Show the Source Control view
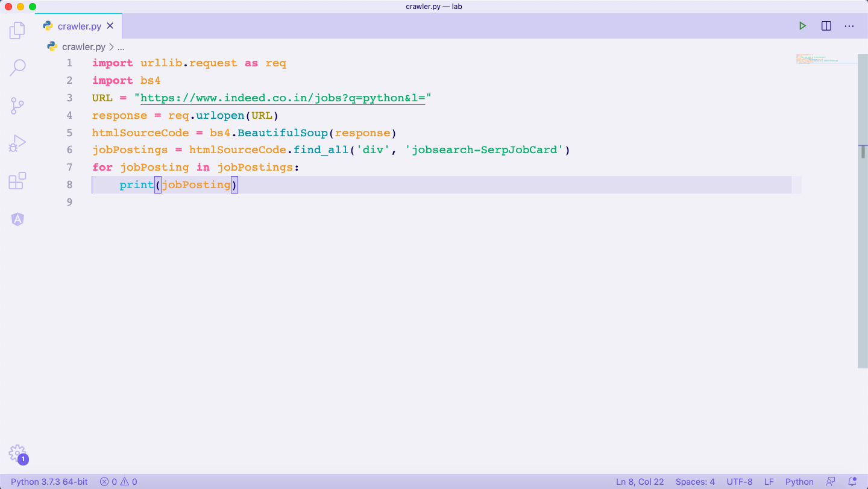The width and height of the screenshot is (868, 489). (17, 106)
